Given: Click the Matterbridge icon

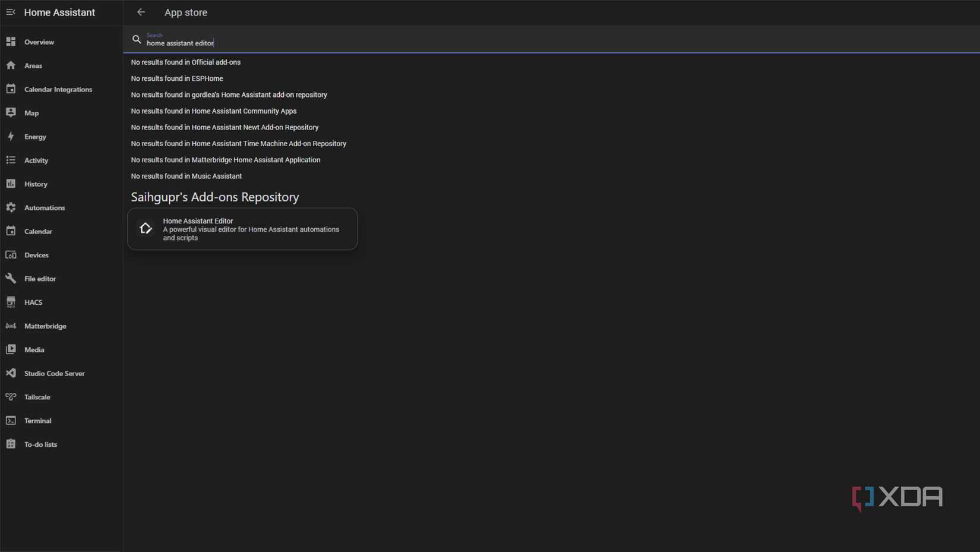Looking at the screenshot, I should point(11,326).
